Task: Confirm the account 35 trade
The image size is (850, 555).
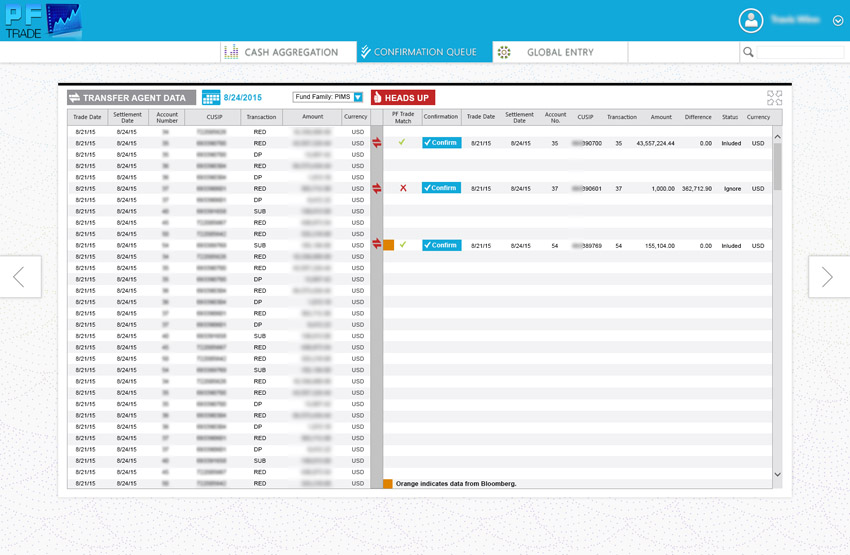Action: (441, 143)
